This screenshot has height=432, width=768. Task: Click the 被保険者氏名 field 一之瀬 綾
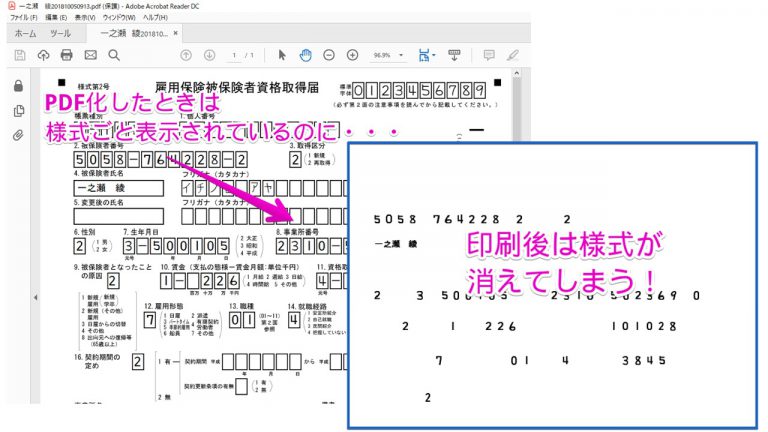click(x=119, y=188)
